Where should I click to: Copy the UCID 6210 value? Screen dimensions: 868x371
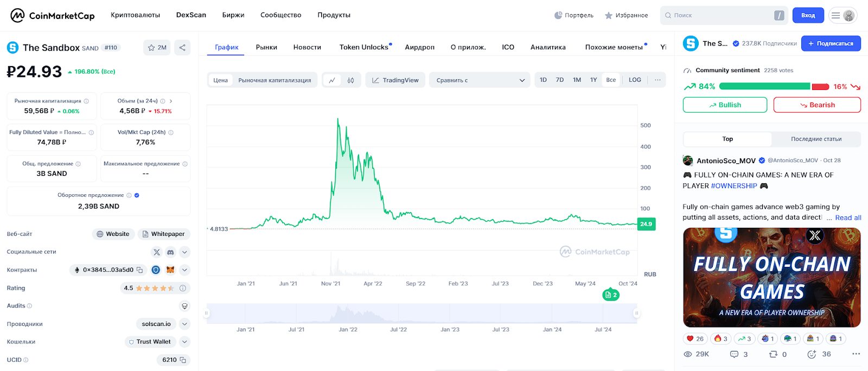coord(183,360)
